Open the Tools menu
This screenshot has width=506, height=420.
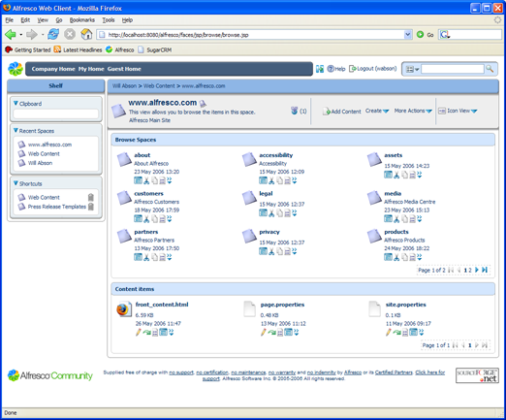(x=109, y=20)
